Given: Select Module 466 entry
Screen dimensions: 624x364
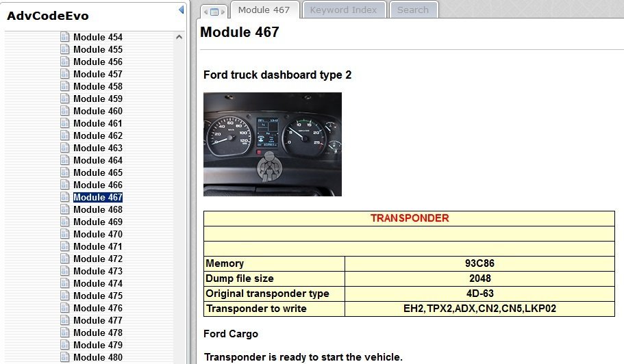Looking at the screenshot, I should [98, 185].
